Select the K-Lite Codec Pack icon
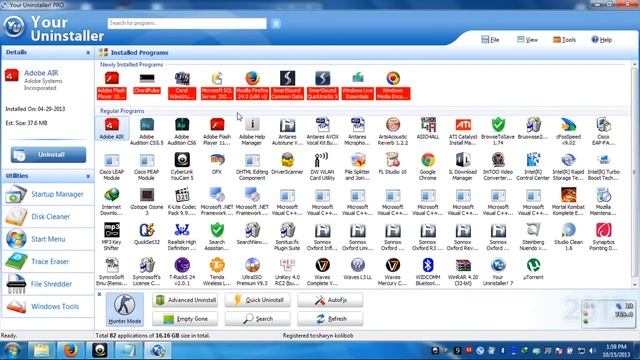 (x=182, y=202)
